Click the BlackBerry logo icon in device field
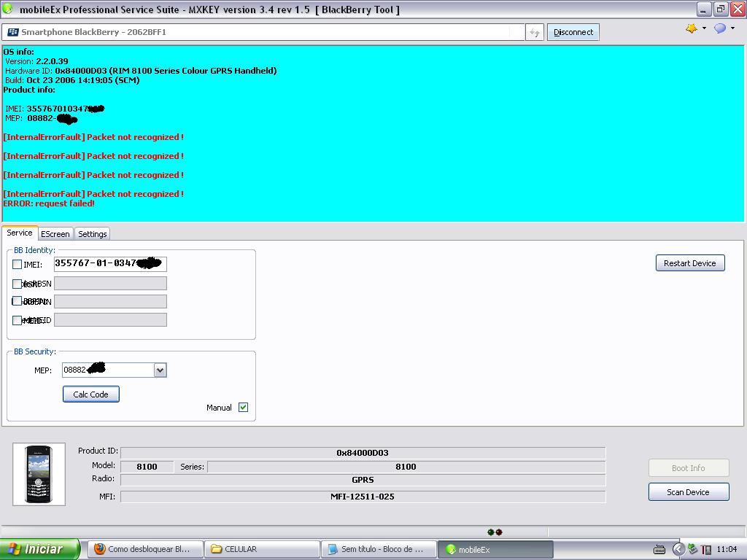This screenshot has width=747, height=560. (13, 32)
